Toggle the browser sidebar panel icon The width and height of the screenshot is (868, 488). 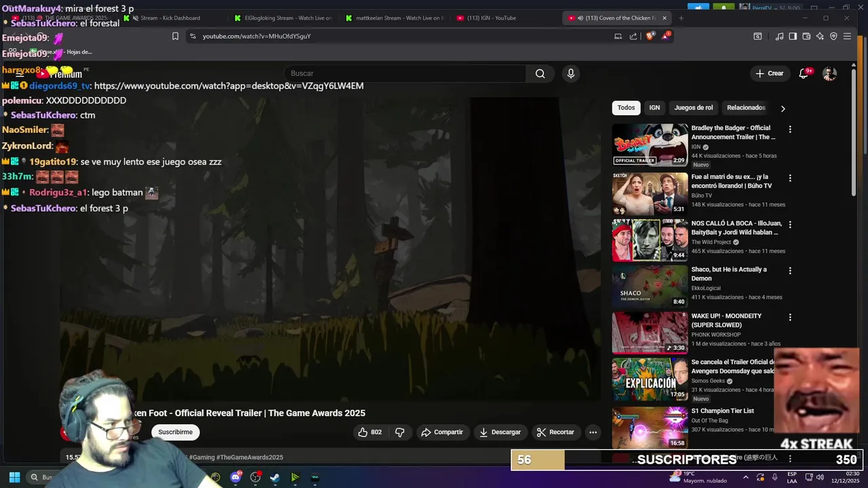793,36
